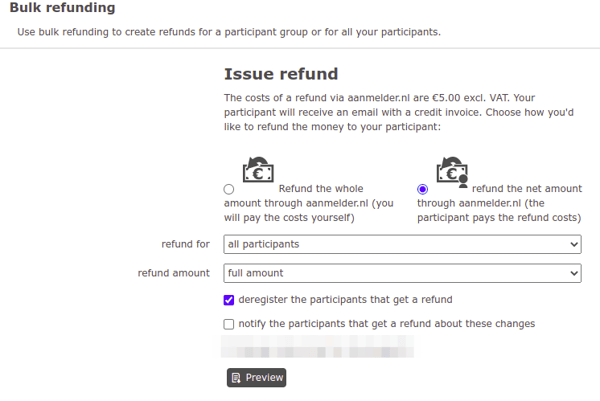
Task: Click the chevron arrow on full amount dropdown
Action: [574, 273]
